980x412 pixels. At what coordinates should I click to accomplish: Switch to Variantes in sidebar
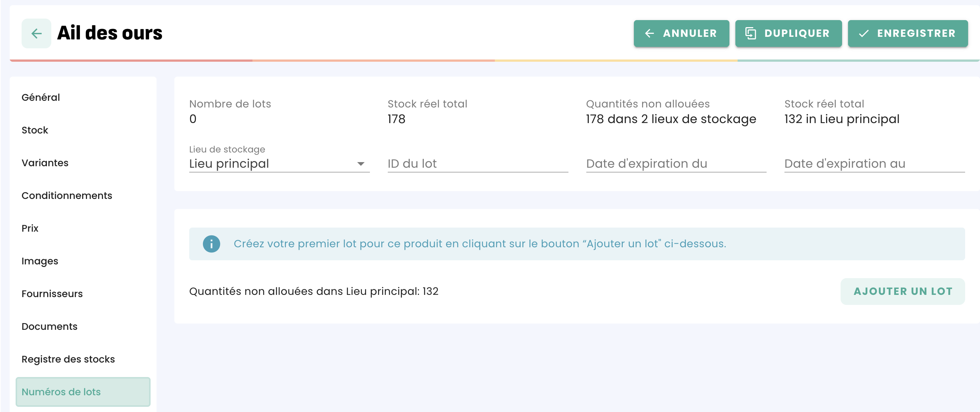click(x=45, y=163)
